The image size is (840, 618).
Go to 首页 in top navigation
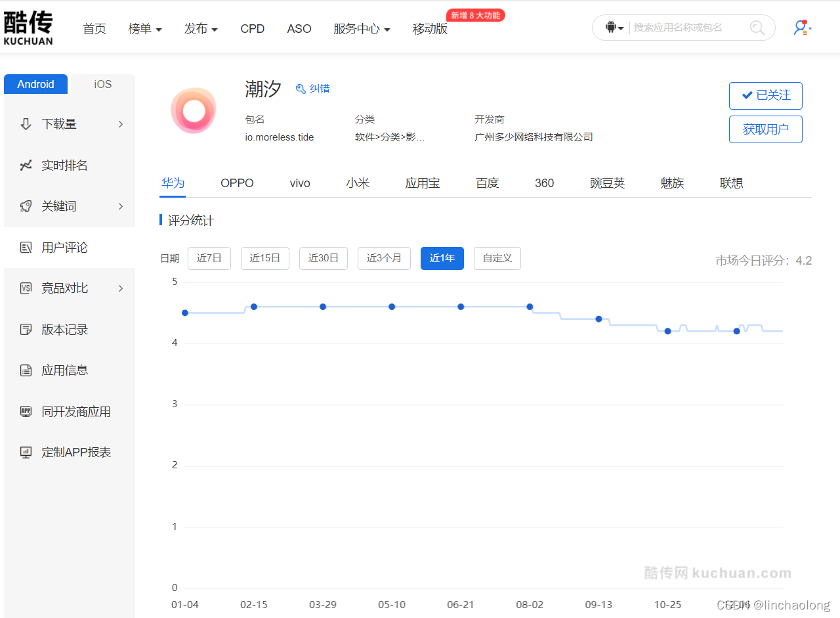[x=94, y=29]
